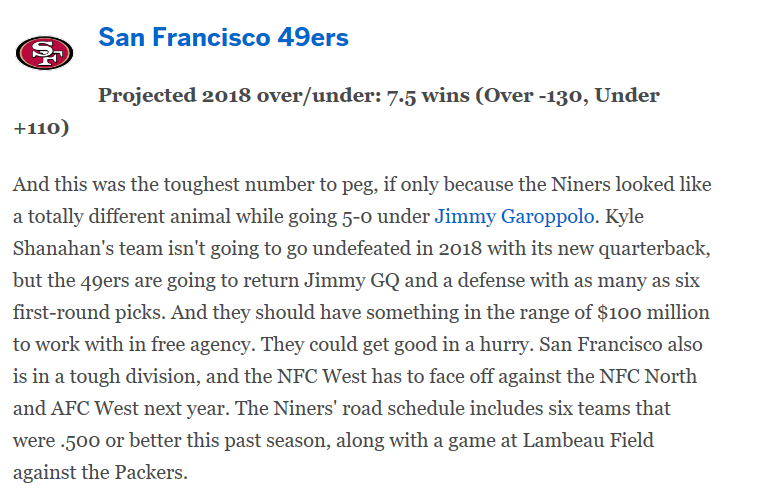Click 'against the Packers.' final line
Image resolution: width=767 pixels, height=490 pixels.
[x=100, y=472]
